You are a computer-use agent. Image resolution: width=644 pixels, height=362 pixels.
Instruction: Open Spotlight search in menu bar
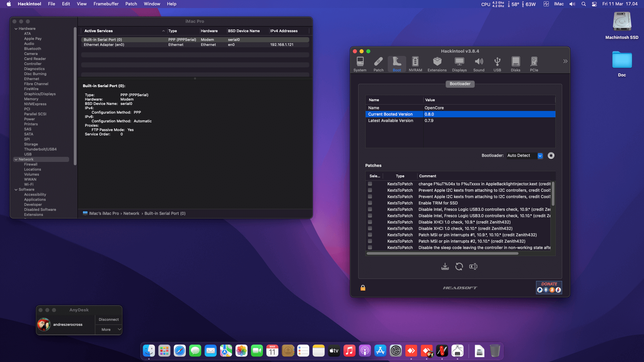click(584, 4)
